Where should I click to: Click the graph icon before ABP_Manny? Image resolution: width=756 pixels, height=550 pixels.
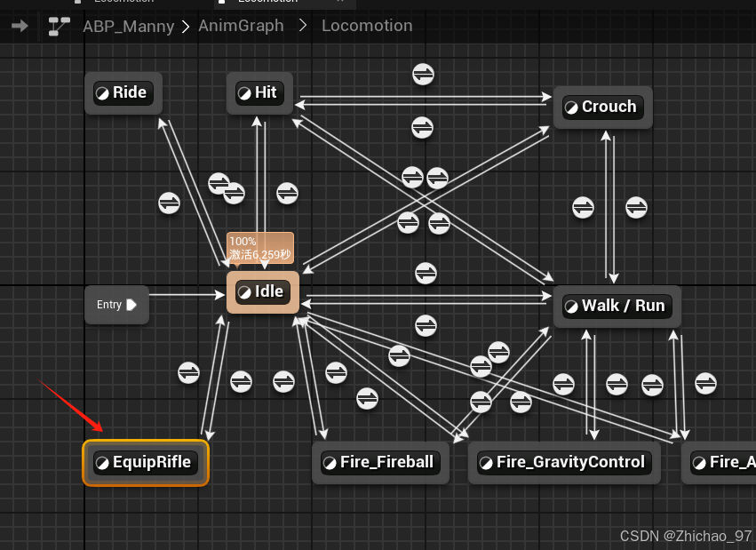click(x=59, y=26)
